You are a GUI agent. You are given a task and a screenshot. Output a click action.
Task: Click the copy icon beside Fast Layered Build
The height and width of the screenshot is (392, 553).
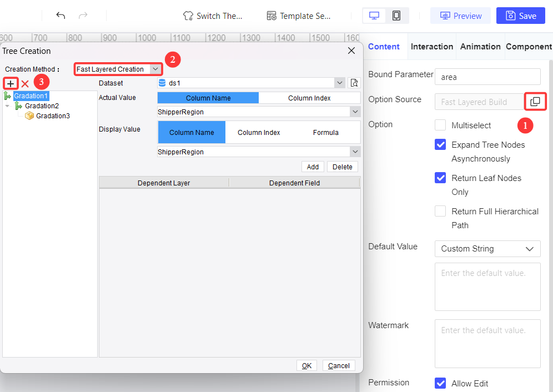click(535, 102)
